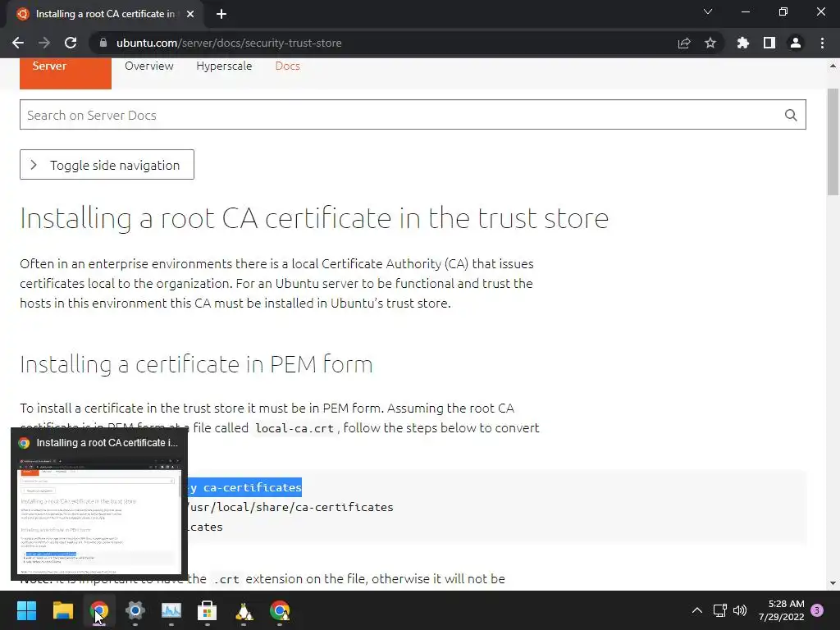Screen dimensions: 840x630
Task: Open the Docs tab
Action: point(288,66)
